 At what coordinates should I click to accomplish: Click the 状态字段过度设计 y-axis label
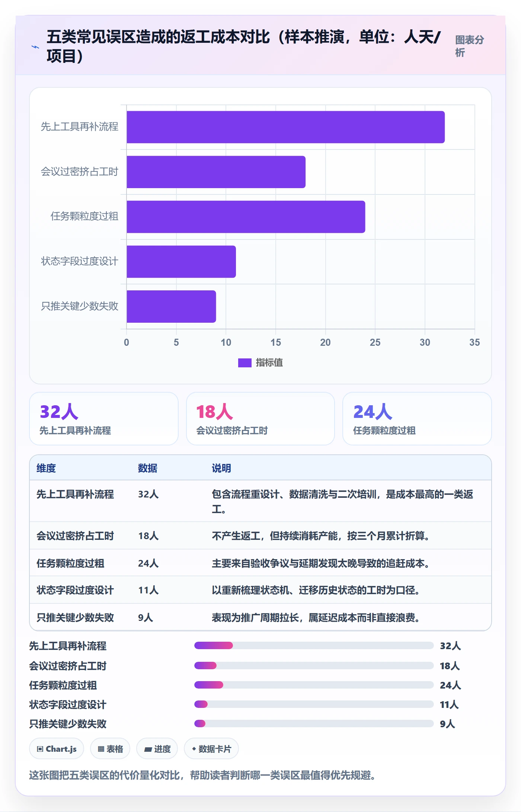click(80, 261)
